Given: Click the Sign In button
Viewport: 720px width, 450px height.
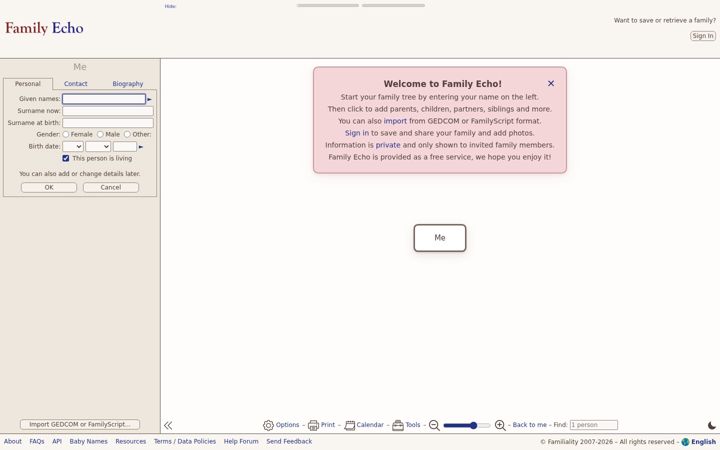Looking at the screenshot, I should (x=703, y=36).
